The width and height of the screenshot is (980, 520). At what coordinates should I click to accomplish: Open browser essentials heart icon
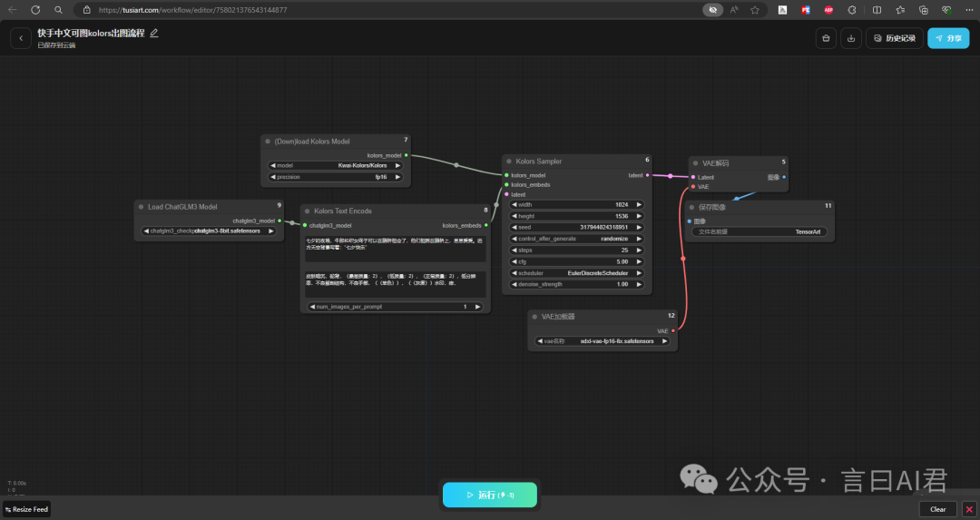click(946, 10)
